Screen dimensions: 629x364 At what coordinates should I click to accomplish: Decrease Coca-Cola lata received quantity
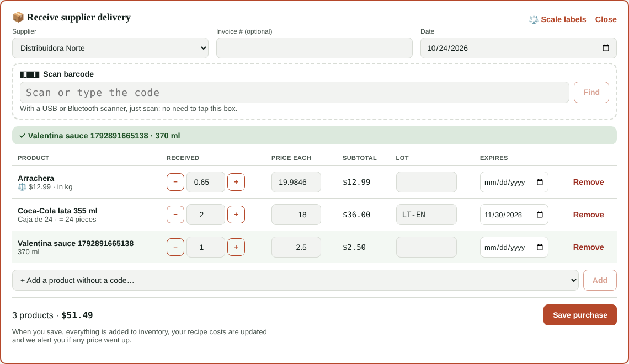coord(175,215)
